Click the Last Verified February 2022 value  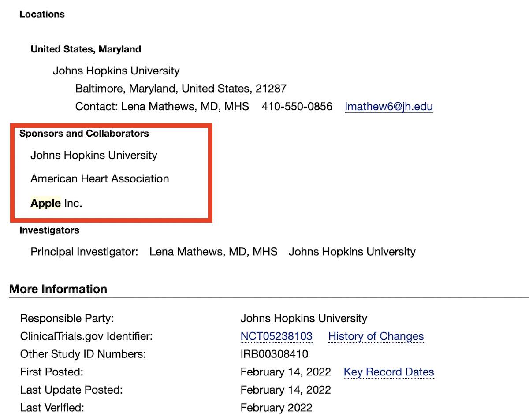[276, 408]
